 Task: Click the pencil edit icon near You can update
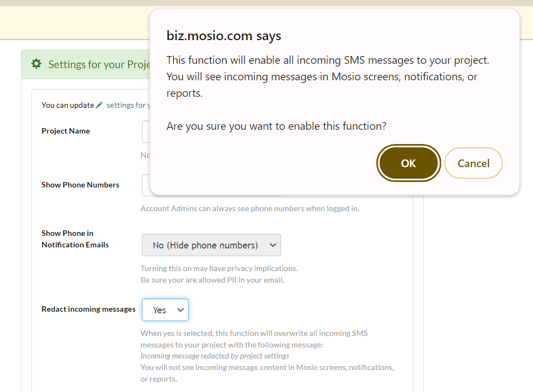tap(100, 104)
